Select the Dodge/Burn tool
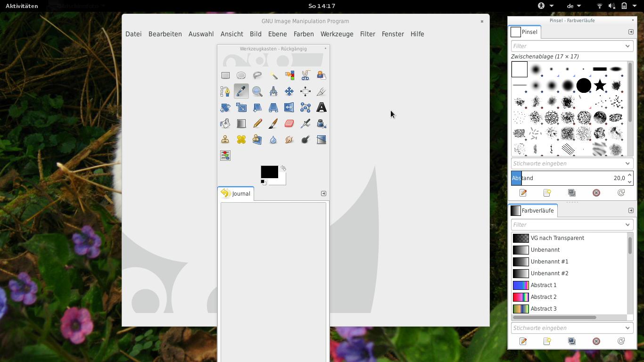Viewport: 644px width, 362px height. (x=305, y=140)
